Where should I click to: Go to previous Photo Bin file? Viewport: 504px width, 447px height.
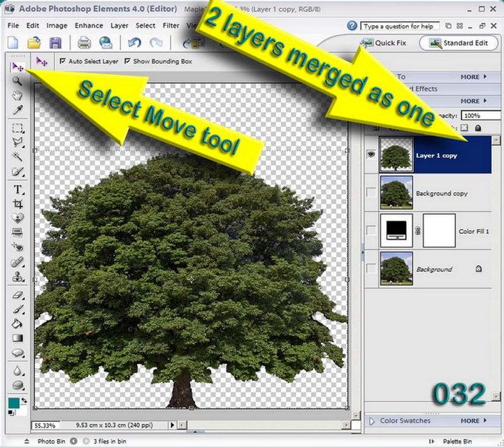[x=73, y=441]
